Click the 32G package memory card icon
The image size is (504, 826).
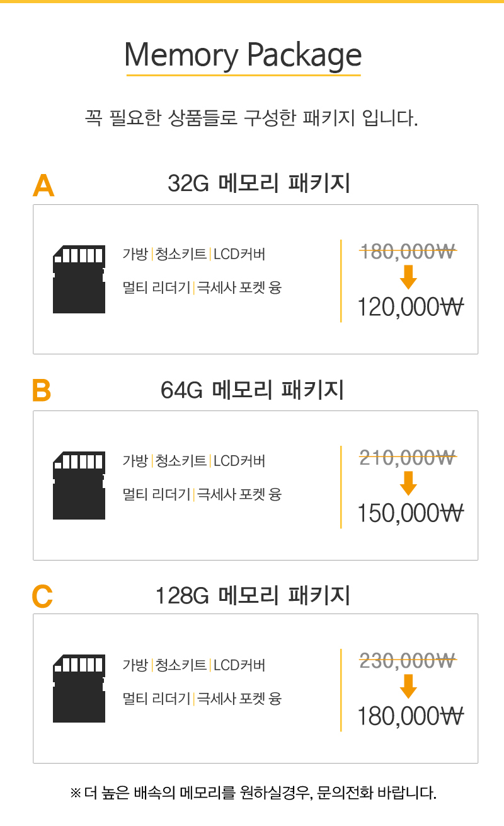pos(79,279)
